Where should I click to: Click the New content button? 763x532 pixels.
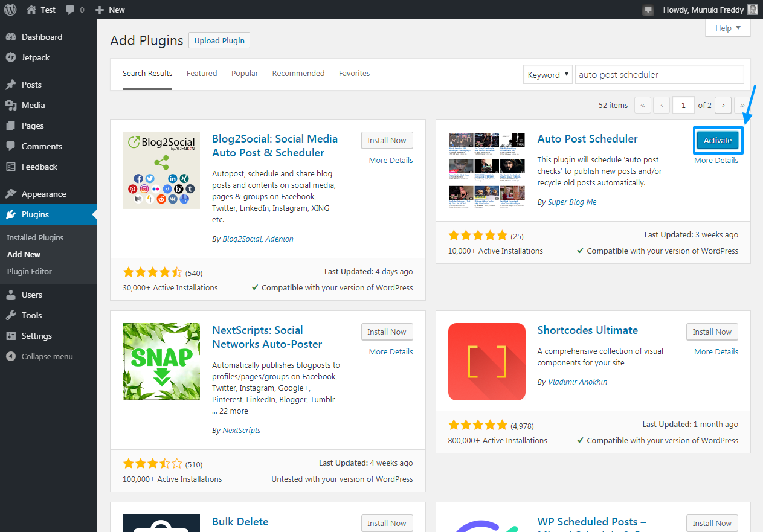(x=110, y=10)
